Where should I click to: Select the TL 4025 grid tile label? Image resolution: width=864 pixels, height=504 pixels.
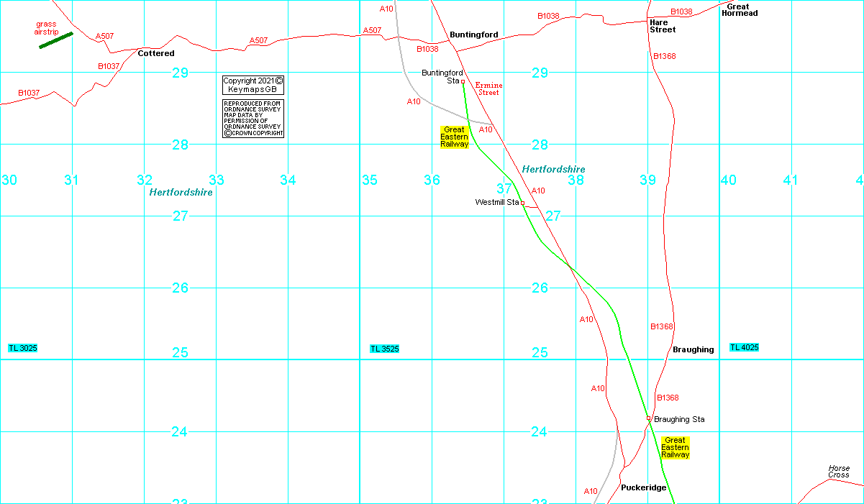[744, 348]
